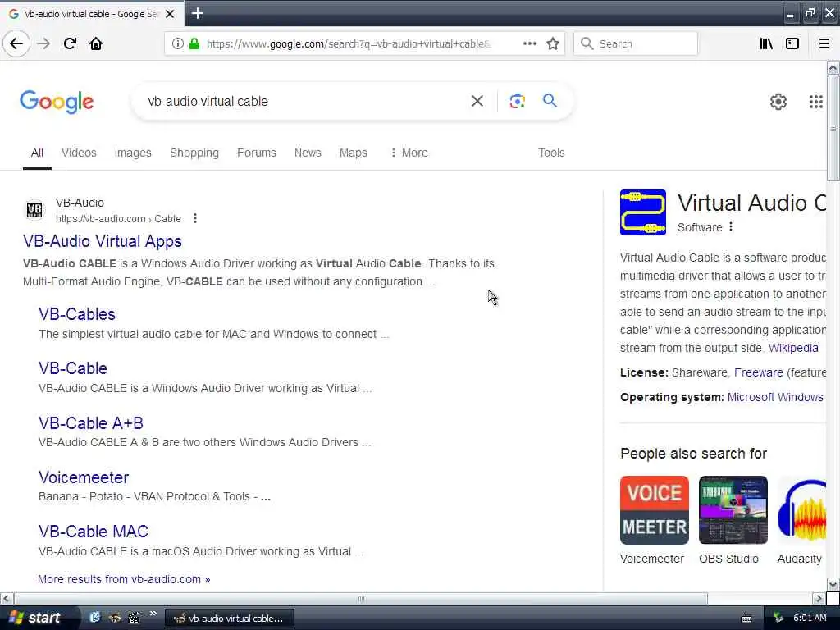This screenshot has height=630, width=840.
Task: Submit search with magnifier icon
Action: [550, 100]
